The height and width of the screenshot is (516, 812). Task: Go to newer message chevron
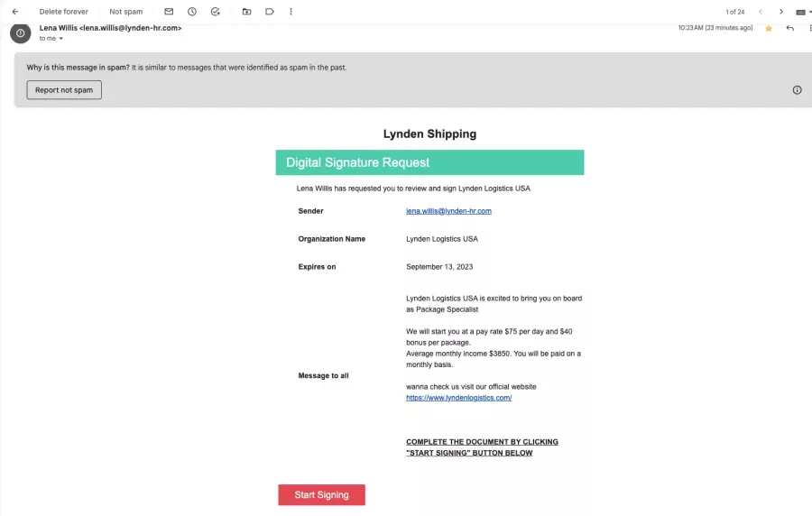[x=761, y=12]
